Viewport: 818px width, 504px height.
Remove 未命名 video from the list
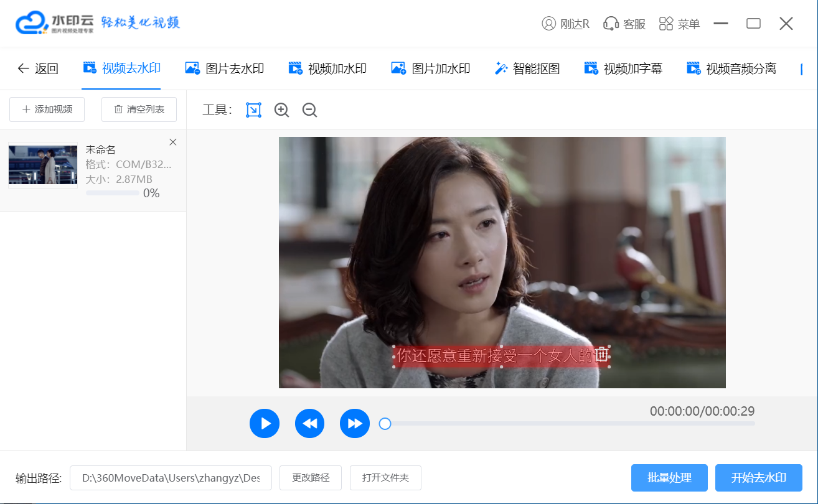(x=173, y=142)
